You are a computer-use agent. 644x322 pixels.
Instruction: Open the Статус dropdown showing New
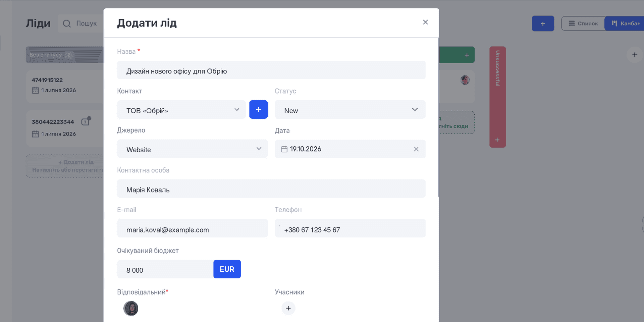click(350, 109)
